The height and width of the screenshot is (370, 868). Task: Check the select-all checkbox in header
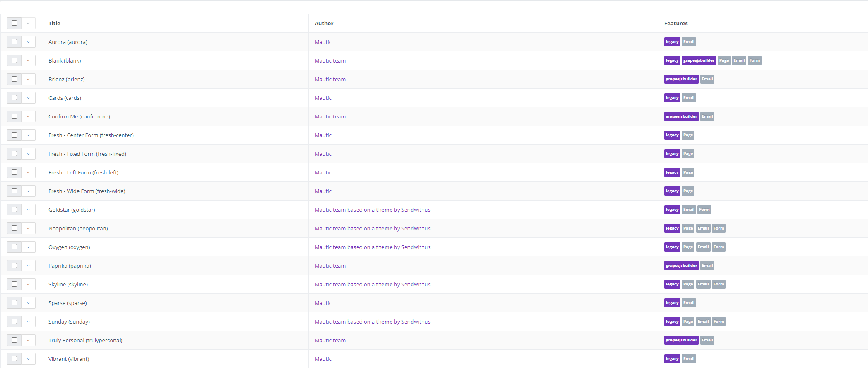(x=14, y=23)
